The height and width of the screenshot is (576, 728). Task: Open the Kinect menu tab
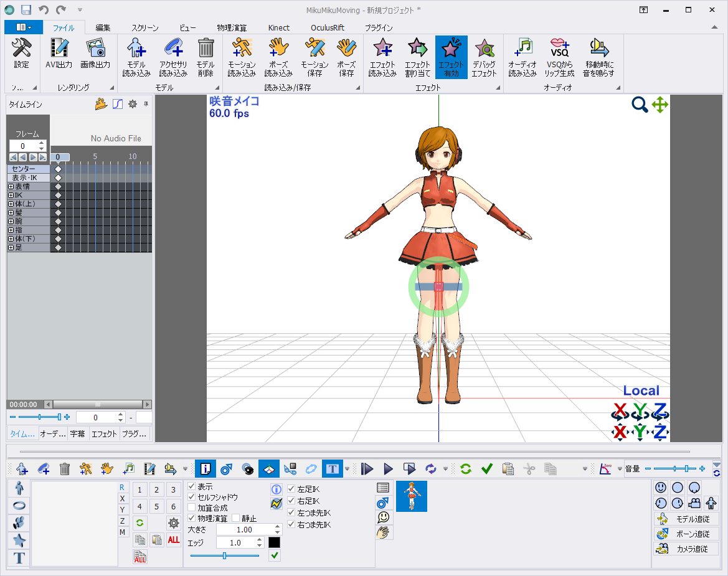tap(278, 27)
